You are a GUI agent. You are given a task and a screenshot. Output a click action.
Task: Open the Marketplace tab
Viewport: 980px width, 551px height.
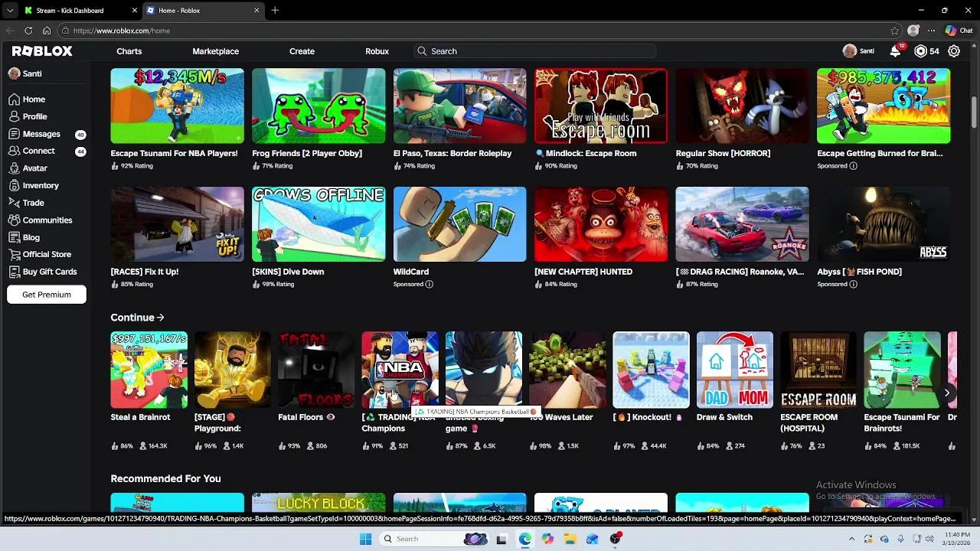[216, 51]
